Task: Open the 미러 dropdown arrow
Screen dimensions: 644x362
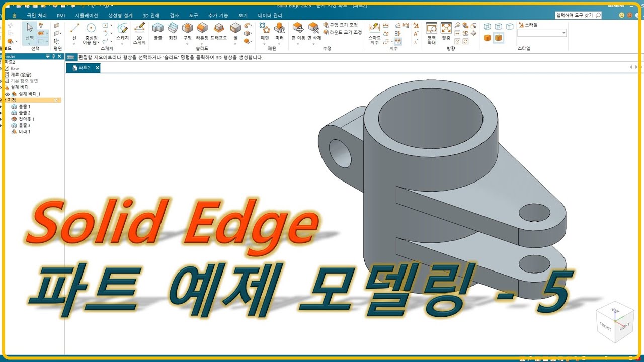Action: point(279,44)
